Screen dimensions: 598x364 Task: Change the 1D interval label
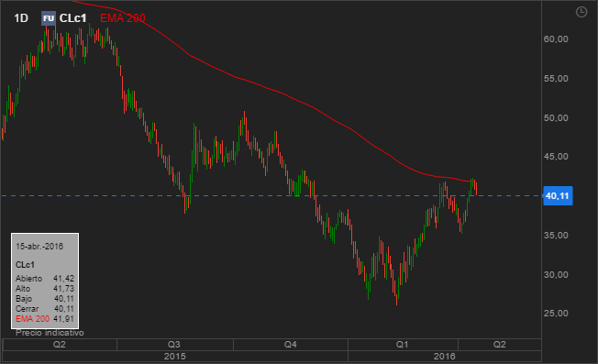tap(21, 18)
